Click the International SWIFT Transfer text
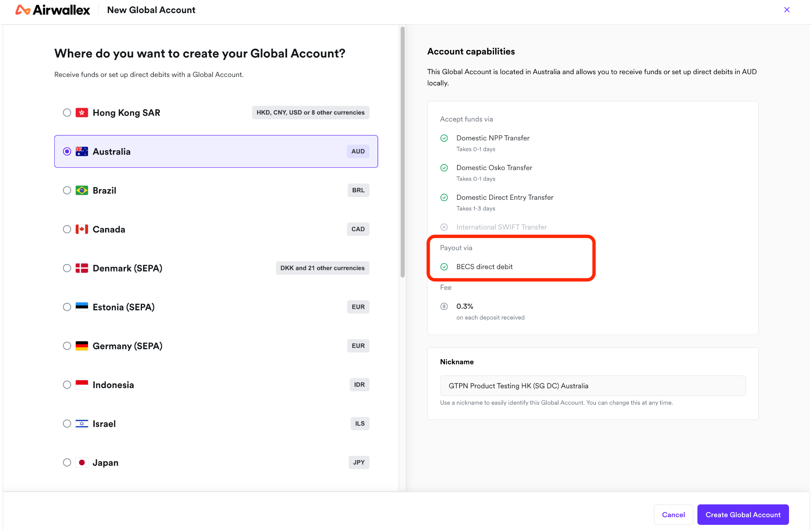Viewport: 812px width, 530px height. point(502,227)
